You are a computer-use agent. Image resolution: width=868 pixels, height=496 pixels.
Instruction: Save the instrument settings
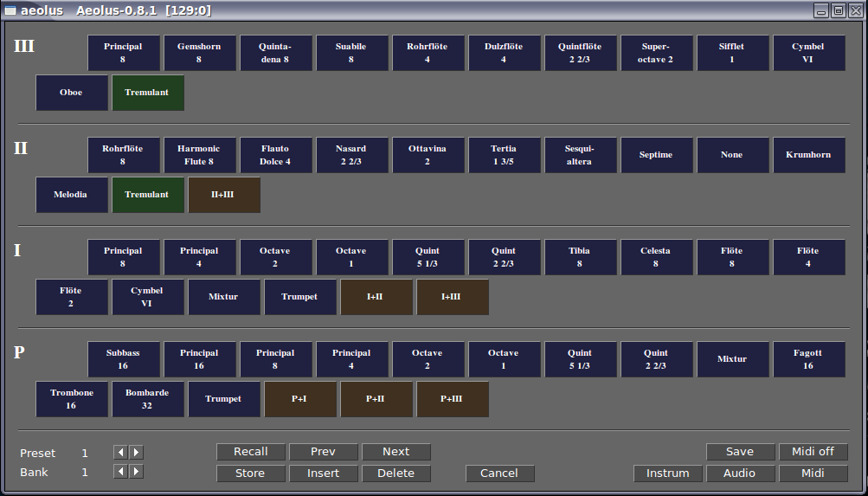coord(740,452)
